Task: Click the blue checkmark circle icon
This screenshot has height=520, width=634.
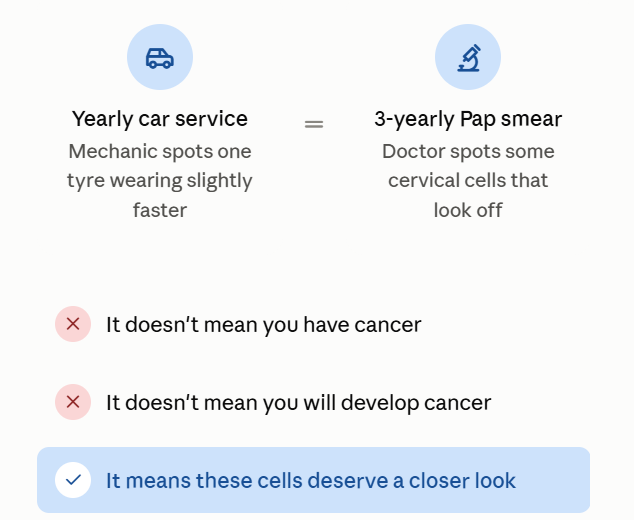Action: pyautogui.click(x=73, y=480)
